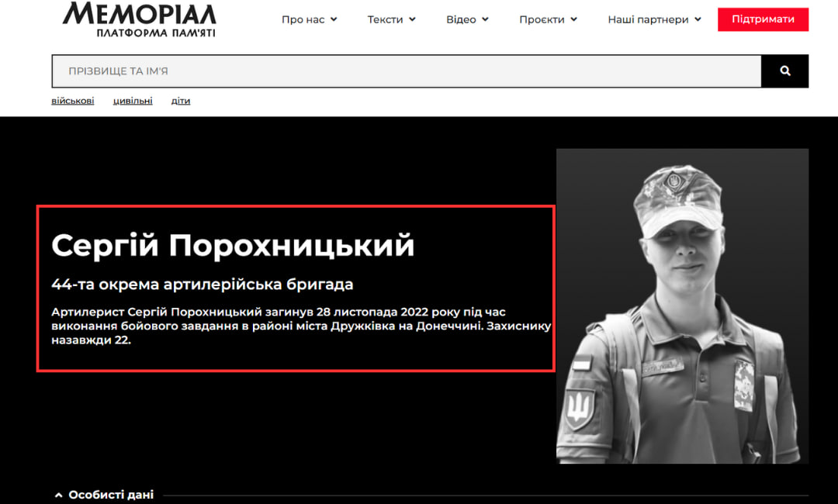
Task: Open the Проєкти menu item
Action: 542,19
